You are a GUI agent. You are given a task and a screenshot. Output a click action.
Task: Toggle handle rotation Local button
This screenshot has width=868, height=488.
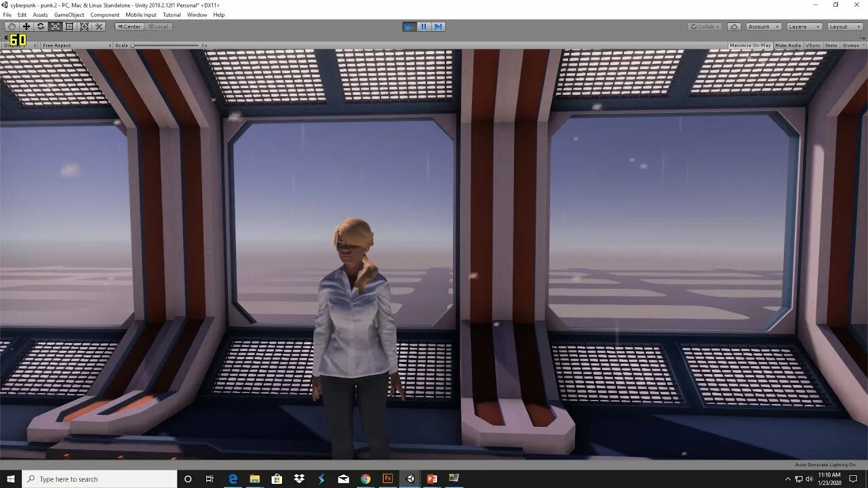[x=158, y=26]
